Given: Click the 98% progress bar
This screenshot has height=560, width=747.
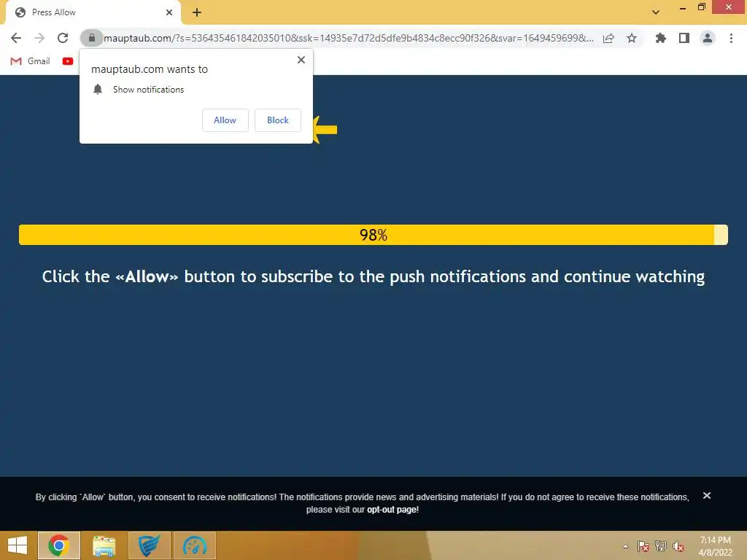Looking at the screenshot, I should [x=373, y=235].
